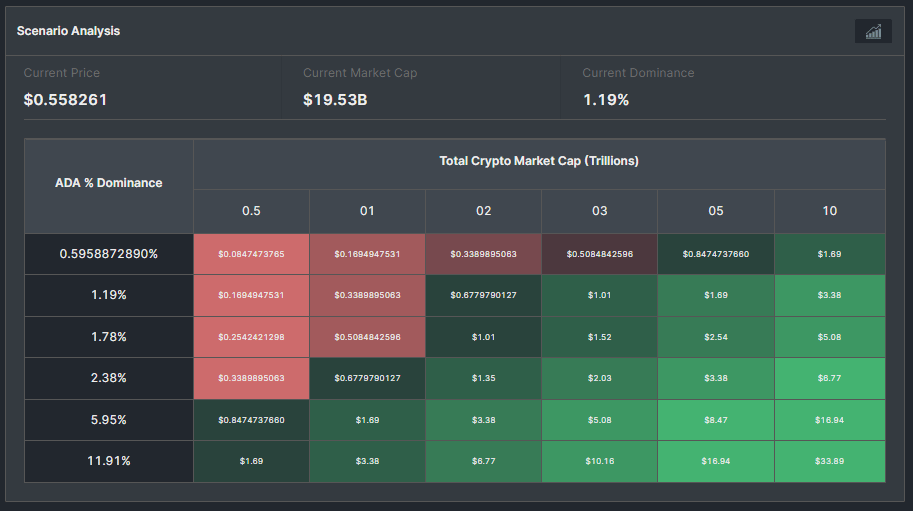Click the chart icon button in header

pos(873,31)
